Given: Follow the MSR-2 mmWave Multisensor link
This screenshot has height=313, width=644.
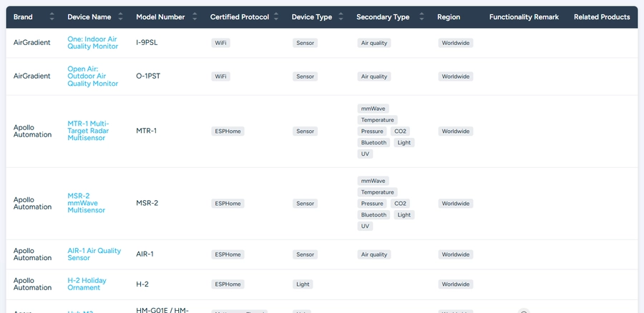Looking at the screenshot, I should pos(86,203).
